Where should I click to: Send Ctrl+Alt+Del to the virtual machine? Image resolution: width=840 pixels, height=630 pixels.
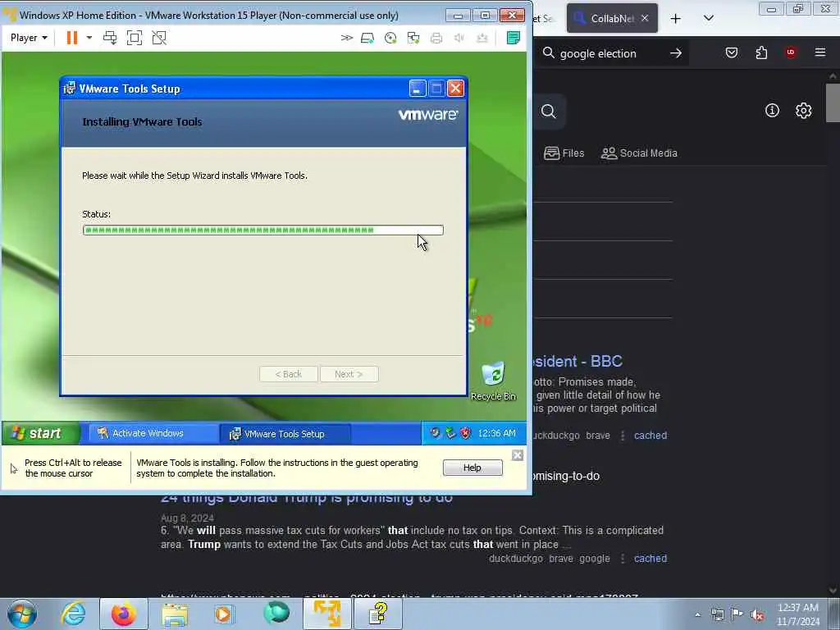pyautogui.click(x=110, y=38)
